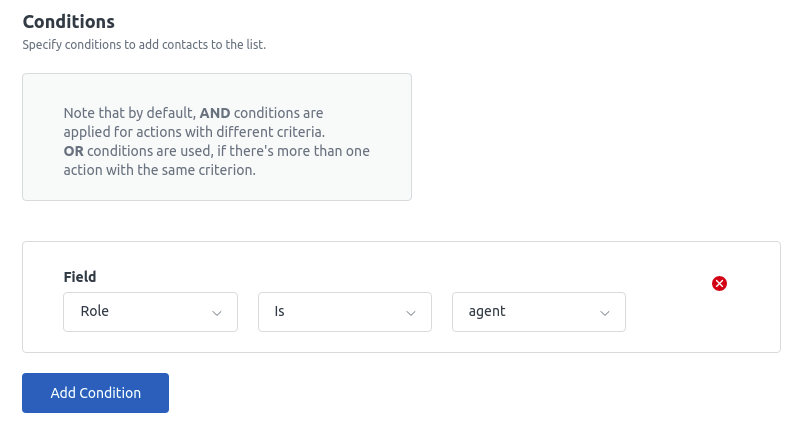
Task: Select the Conditions section heading
Action: coord(69,21)
